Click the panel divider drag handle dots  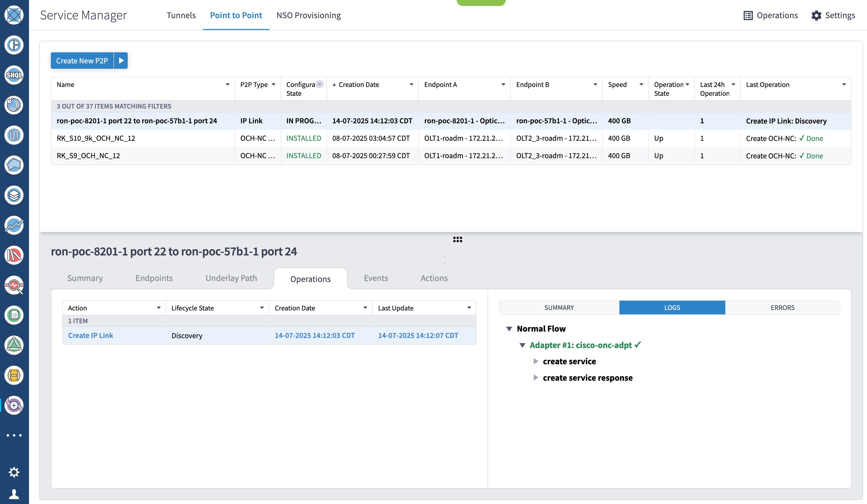click(457, 239)
